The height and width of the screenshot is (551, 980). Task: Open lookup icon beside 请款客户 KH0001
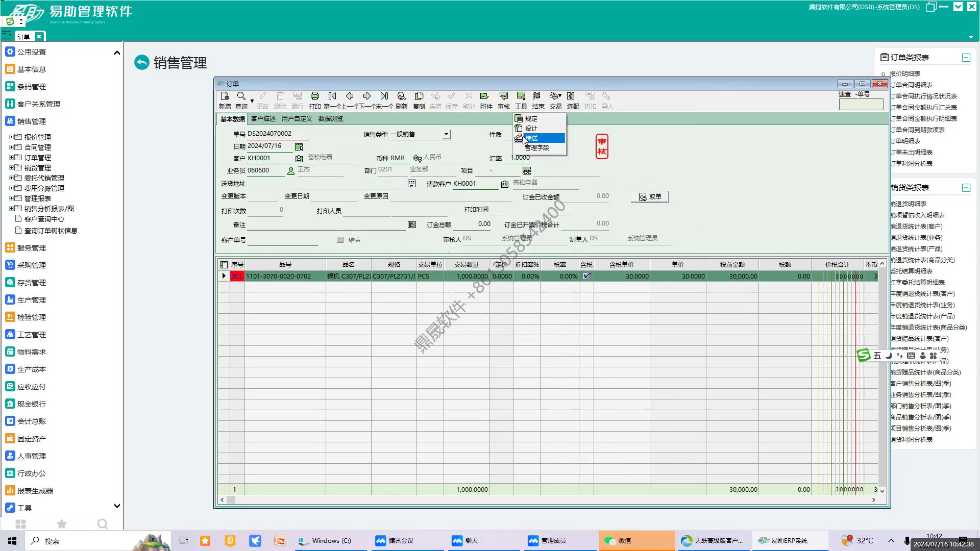tap(505, 184)
